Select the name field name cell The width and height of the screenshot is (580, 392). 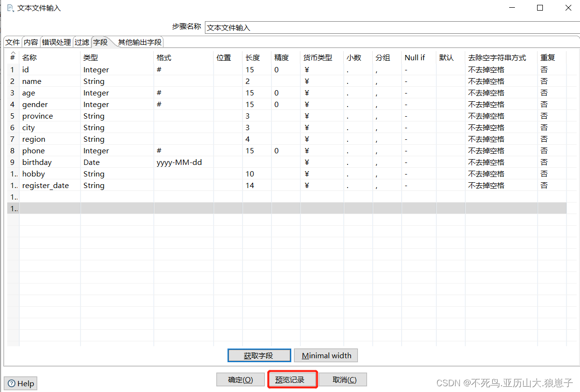50,81
